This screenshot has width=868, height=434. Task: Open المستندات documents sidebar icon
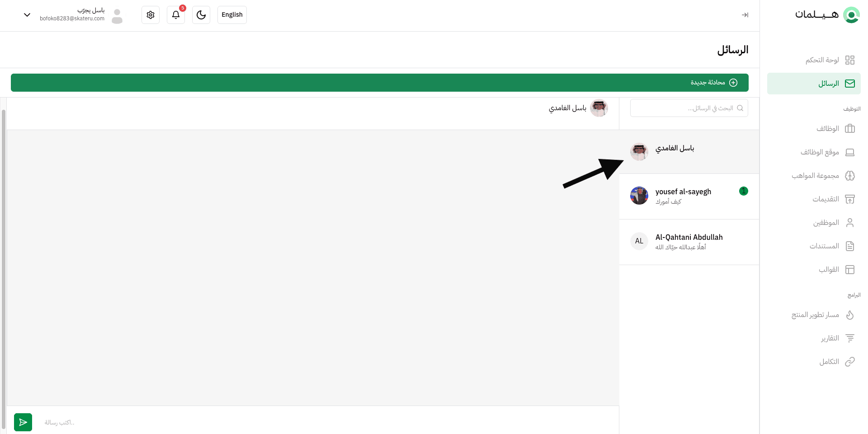850,246
